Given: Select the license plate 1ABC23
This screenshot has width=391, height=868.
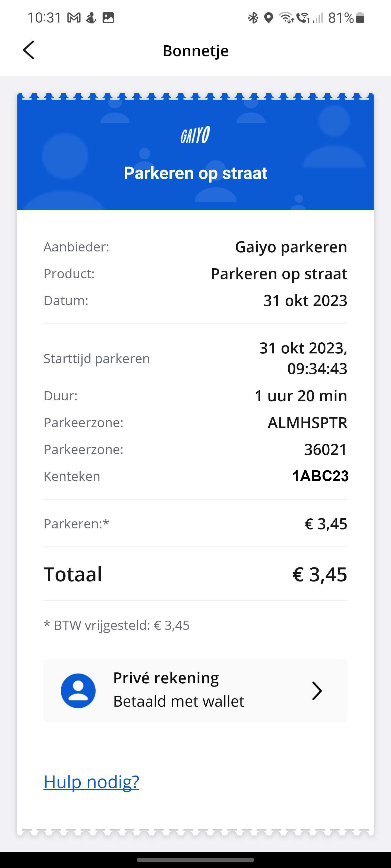Looking at the screenshot, I should click(320, 476).
